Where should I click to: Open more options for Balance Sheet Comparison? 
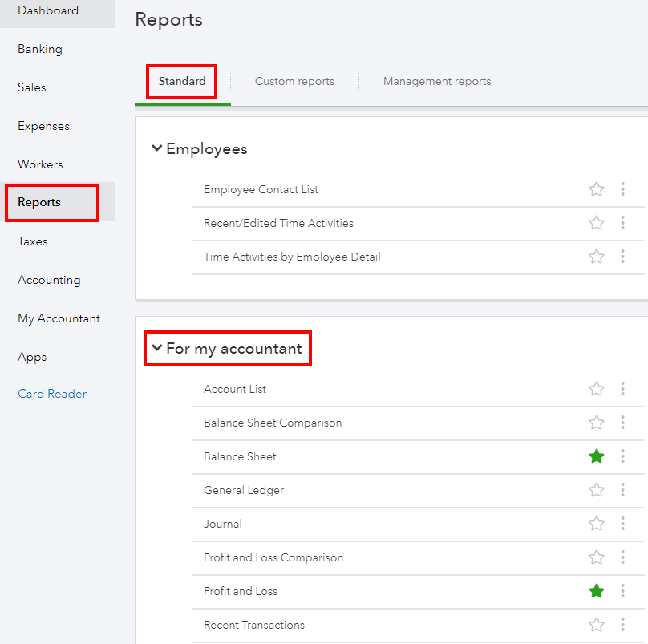(x=622, y=423)
